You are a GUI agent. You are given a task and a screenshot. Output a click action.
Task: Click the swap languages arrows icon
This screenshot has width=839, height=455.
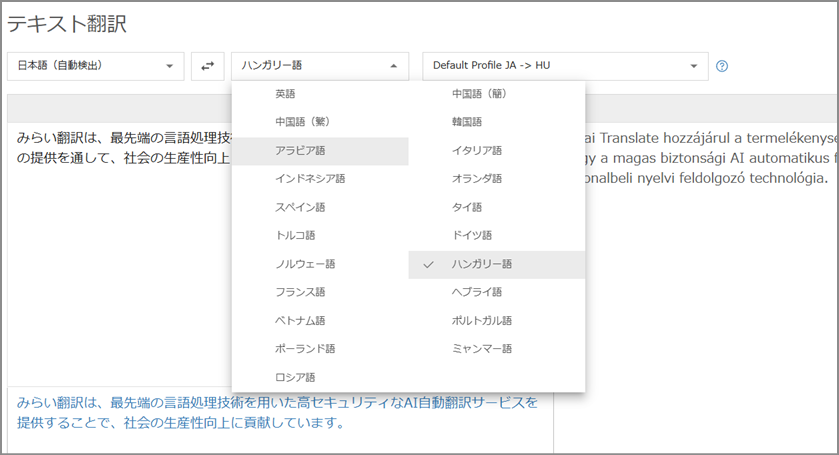point(207,66)
